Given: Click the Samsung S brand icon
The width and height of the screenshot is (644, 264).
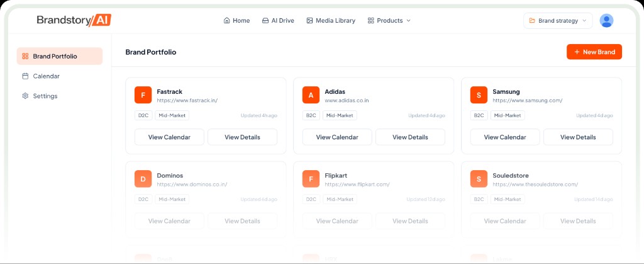Looking at the screenshot, I should pos(479,95).
